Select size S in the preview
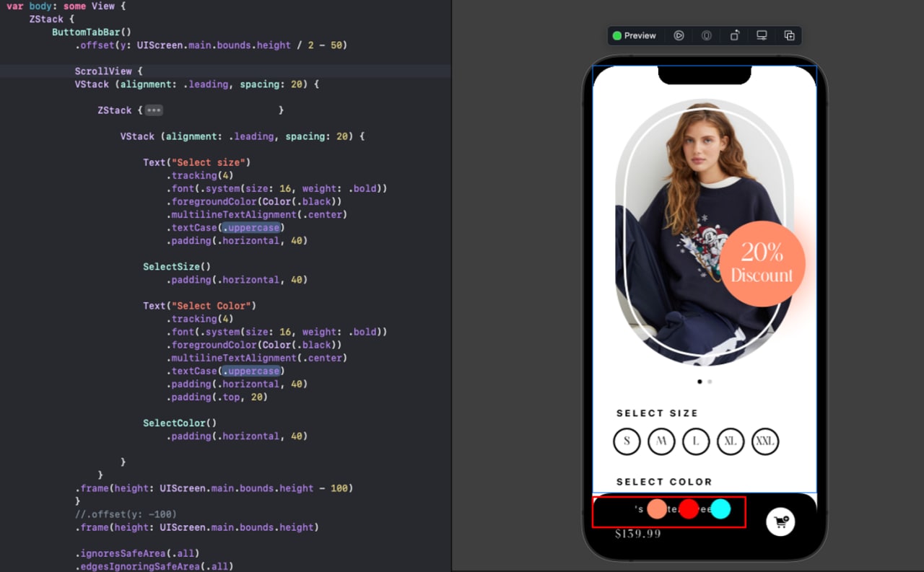Screen dimensions: 924x572 click(x=627, y=441)
